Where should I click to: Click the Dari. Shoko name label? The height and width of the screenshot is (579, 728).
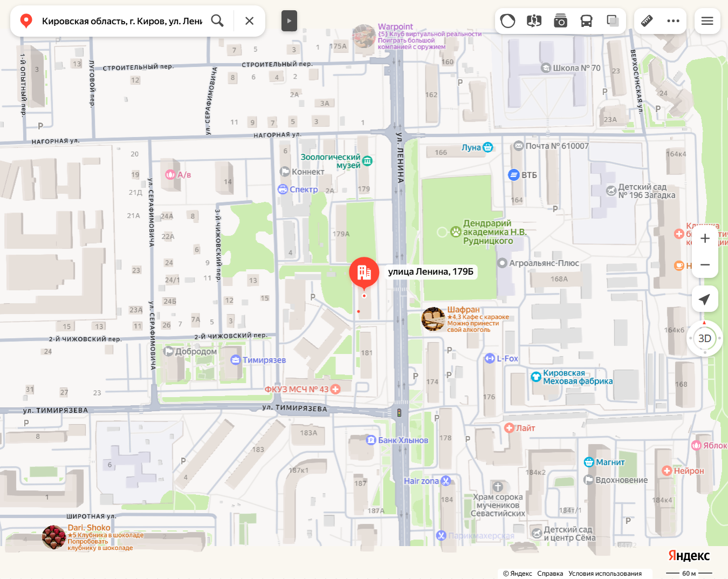point(89,528)
